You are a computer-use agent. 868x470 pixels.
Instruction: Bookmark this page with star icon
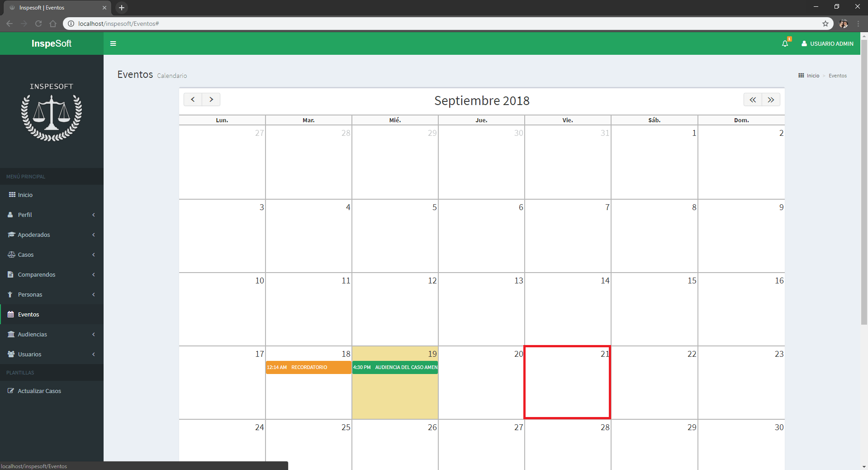pyautogui.click(x=825, y=24)
